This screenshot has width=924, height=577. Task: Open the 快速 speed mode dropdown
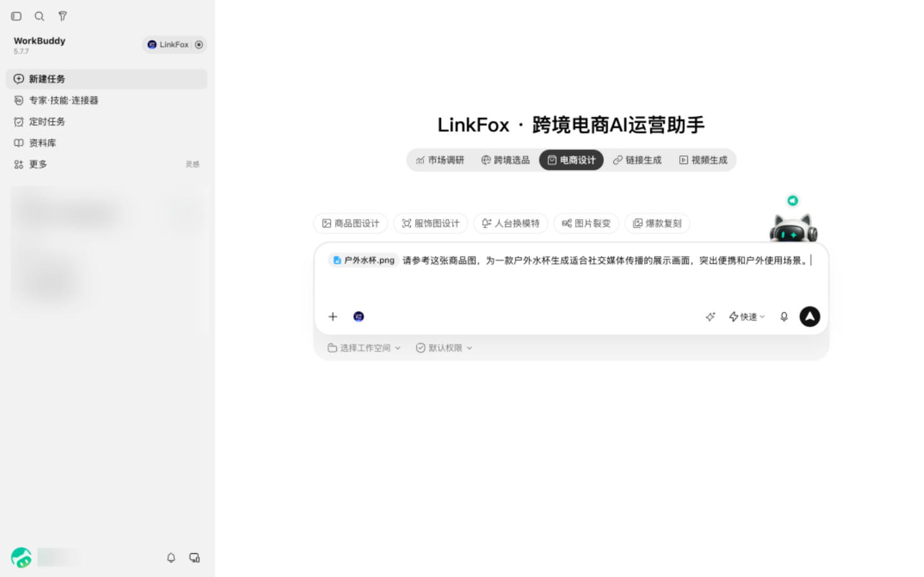(x=747, y=317)
